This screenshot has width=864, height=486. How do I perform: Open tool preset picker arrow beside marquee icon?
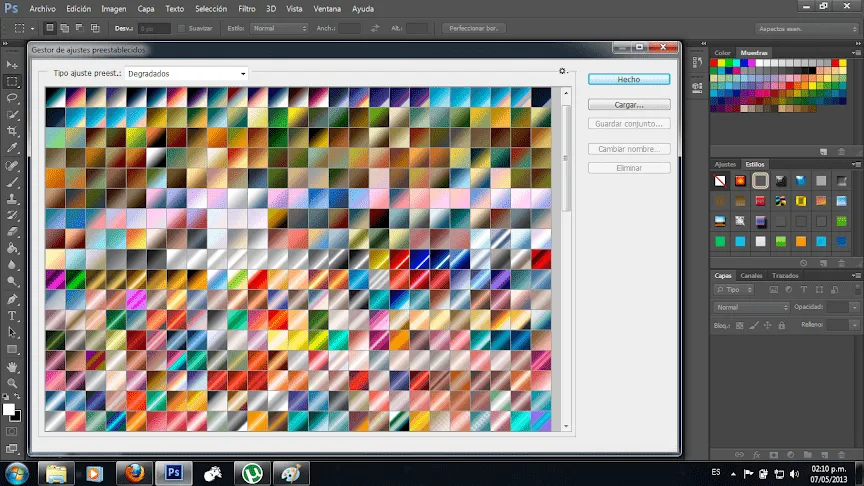coord(32,29)
